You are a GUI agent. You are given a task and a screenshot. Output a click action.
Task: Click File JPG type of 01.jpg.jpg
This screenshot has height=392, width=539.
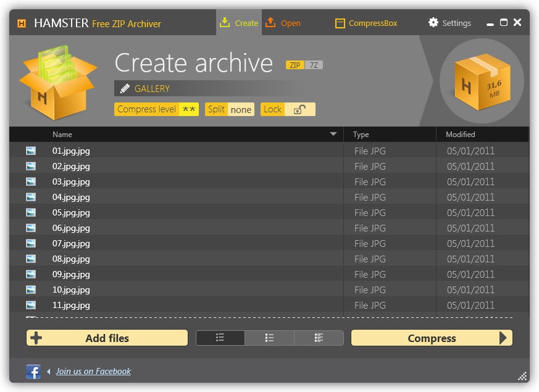(x=370, y=151)
